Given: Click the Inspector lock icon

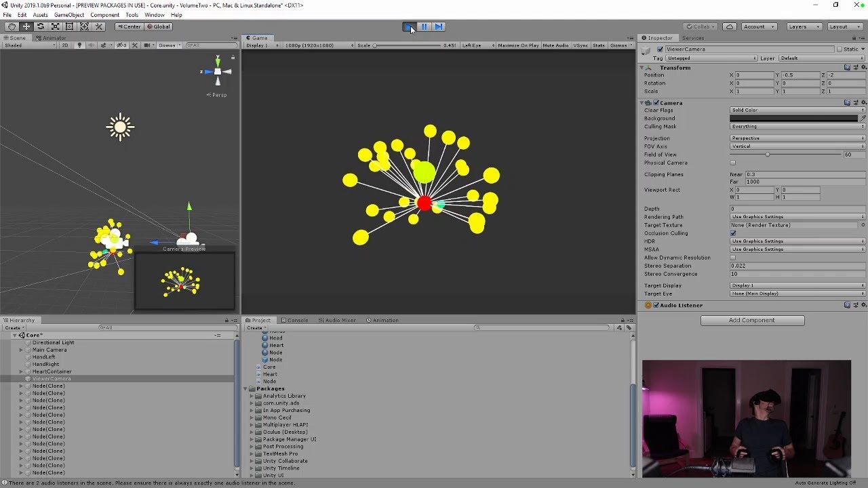Looking at the screenshot, I should click(x=856, y=38).
